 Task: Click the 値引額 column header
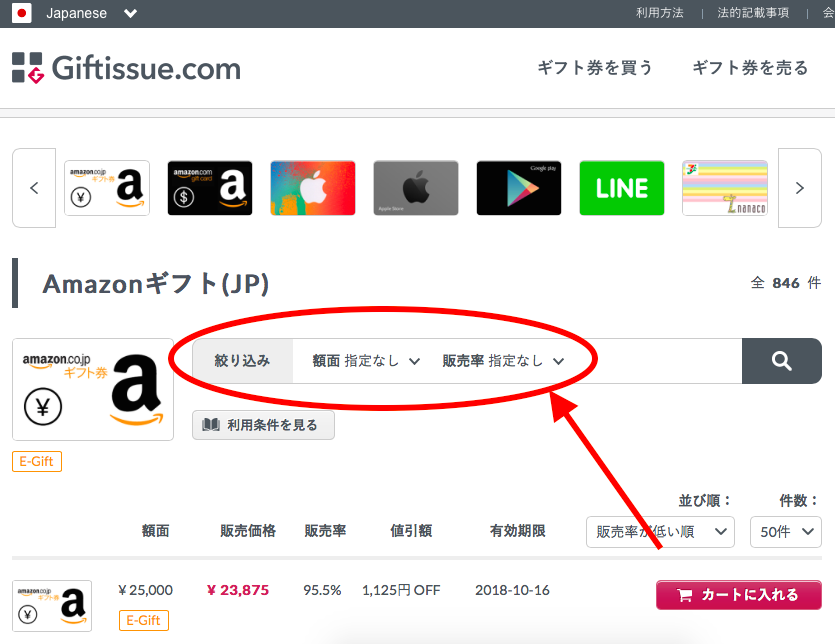tap(411, 531)
